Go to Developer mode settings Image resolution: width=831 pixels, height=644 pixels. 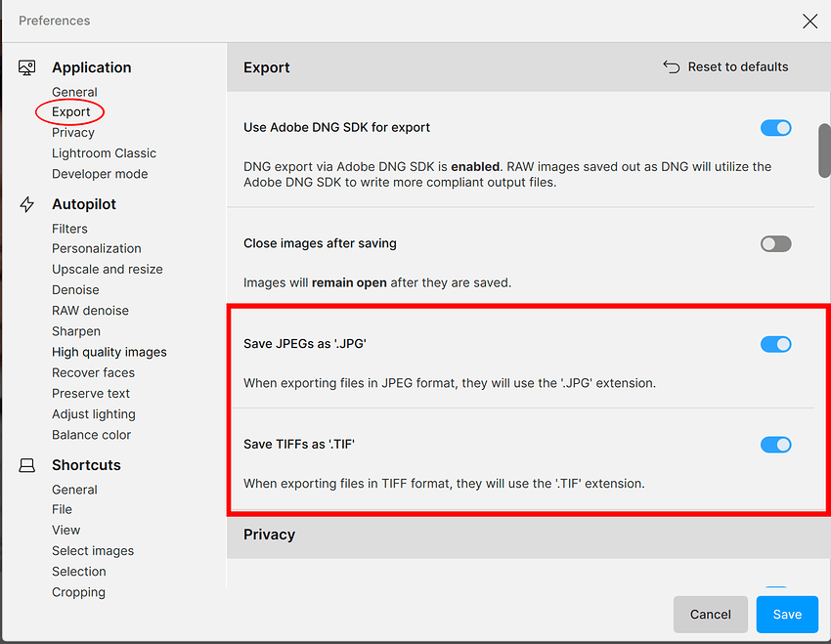pyautogui.click(x=100, y=174)
